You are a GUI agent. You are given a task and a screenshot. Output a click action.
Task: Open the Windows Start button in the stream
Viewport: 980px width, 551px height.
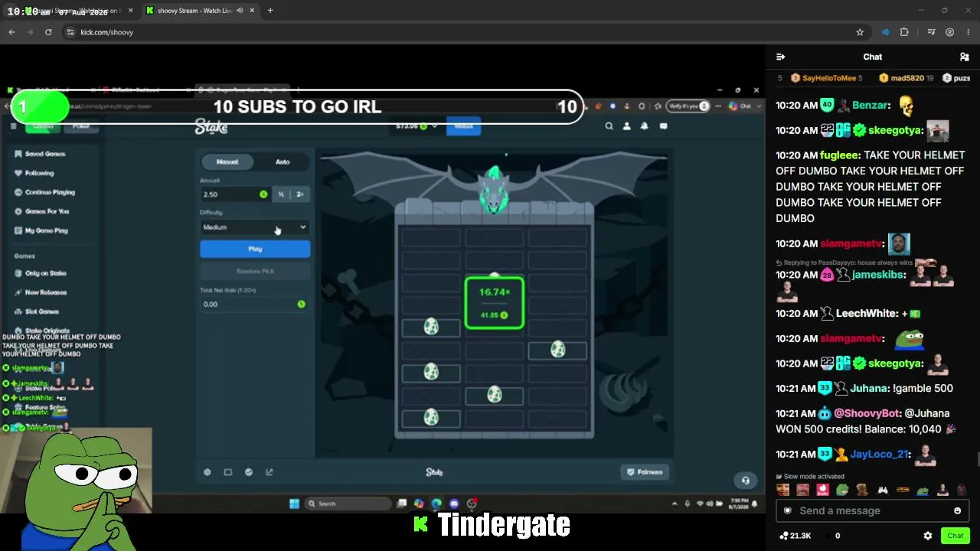click(294, 504)
